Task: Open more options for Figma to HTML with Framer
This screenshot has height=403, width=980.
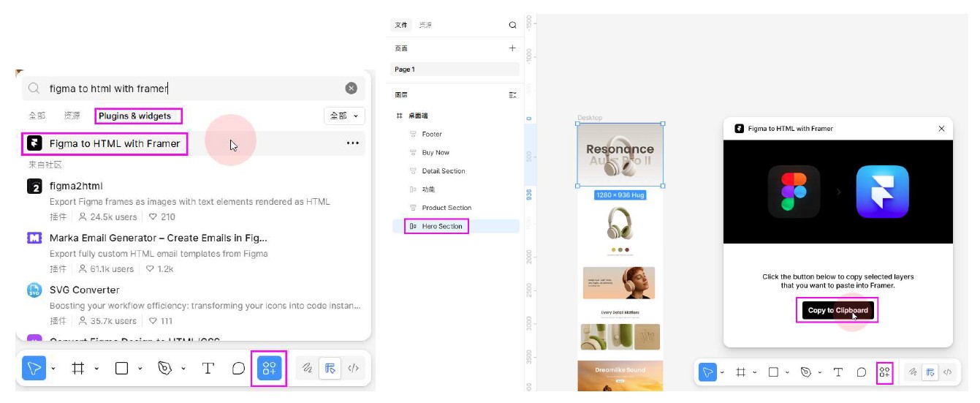Action: point(352,143)
